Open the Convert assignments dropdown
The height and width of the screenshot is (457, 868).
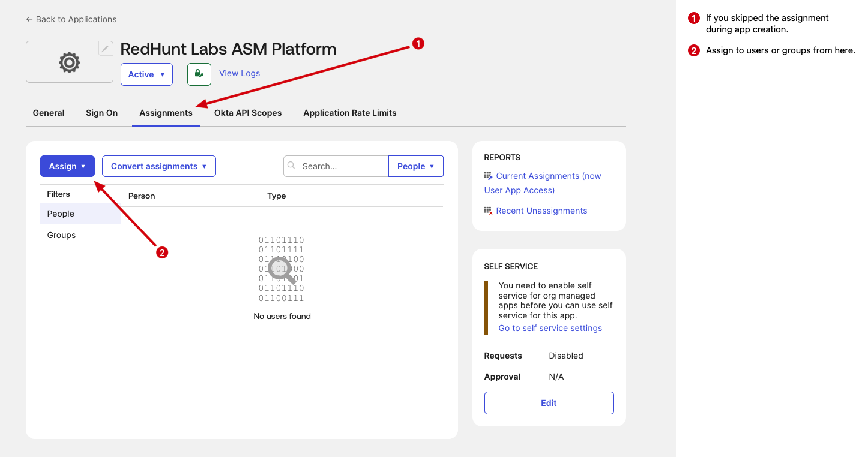158,166
